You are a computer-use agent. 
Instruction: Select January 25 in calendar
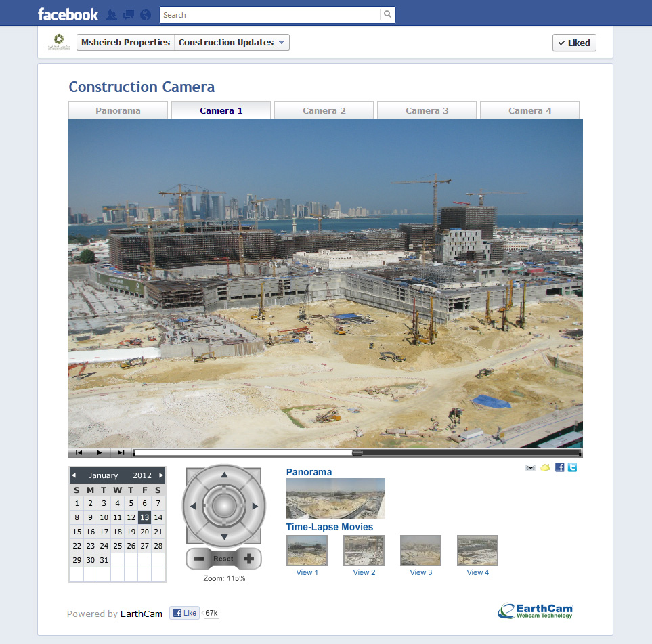coord(118,546)
